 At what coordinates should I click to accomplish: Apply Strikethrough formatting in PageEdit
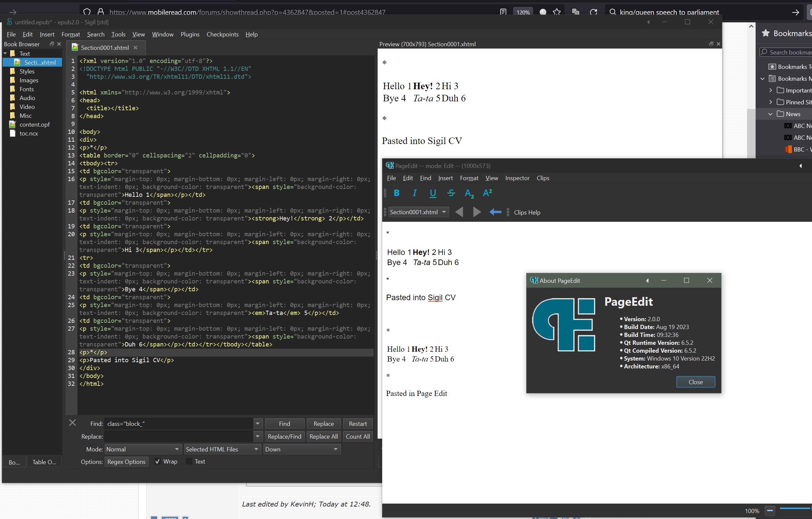(451, 193)
